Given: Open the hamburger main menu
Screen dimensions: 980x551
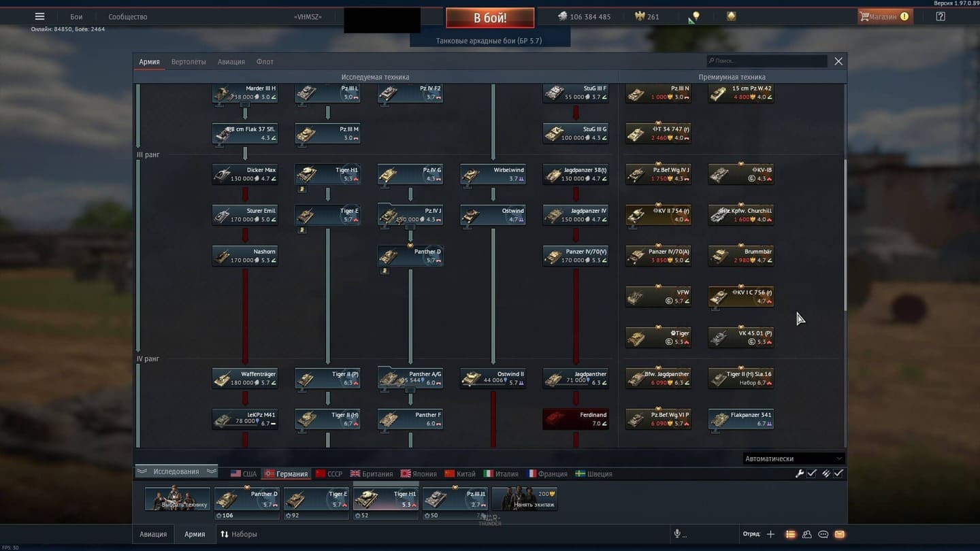Looking at the screenshot, I should click(x=39, y=16).
